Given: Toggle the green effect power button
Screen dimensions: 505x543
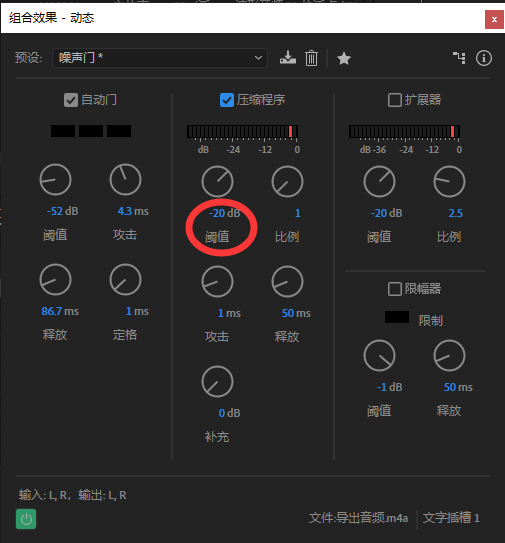Looking at the screenshot, I should [x=26, y=519].
